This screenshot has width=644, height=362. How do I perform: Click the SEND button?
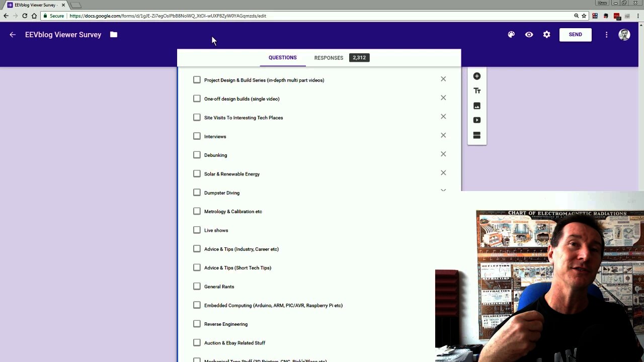tap(575, 35)
